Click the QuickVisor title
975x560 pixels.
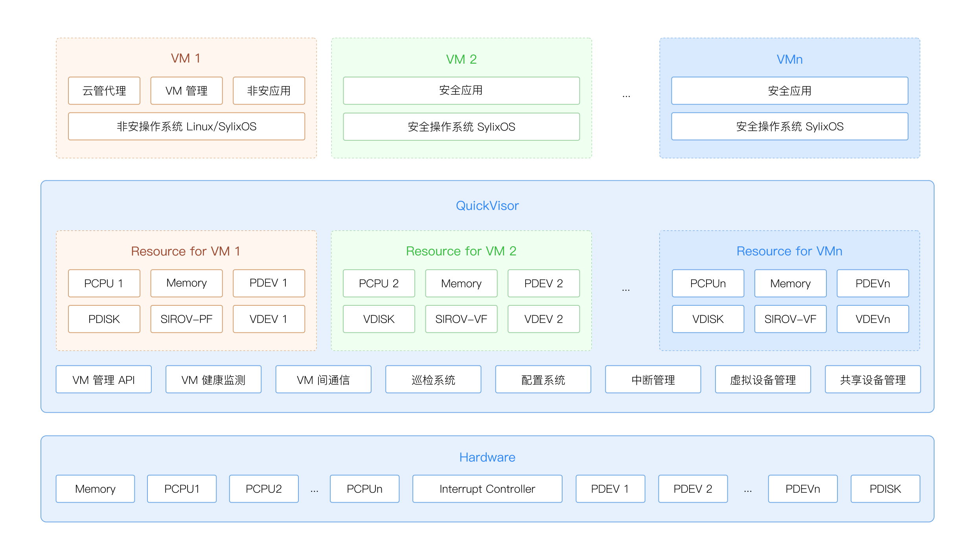tap(487, 206)
